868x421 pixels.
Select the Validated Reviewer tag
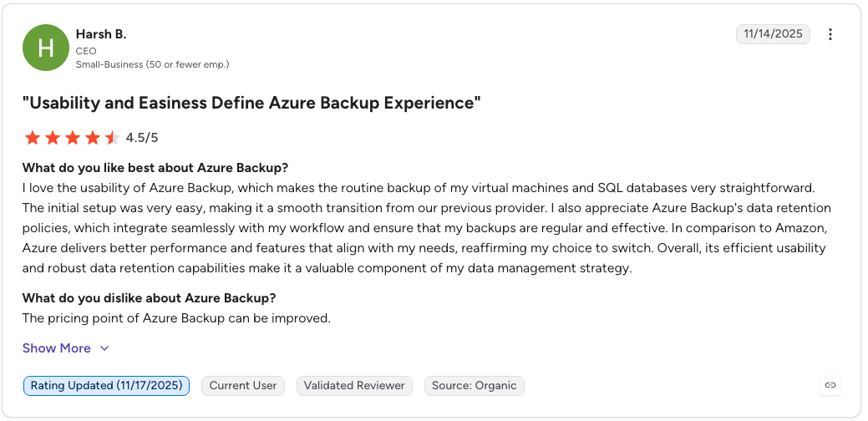(354, 386)
